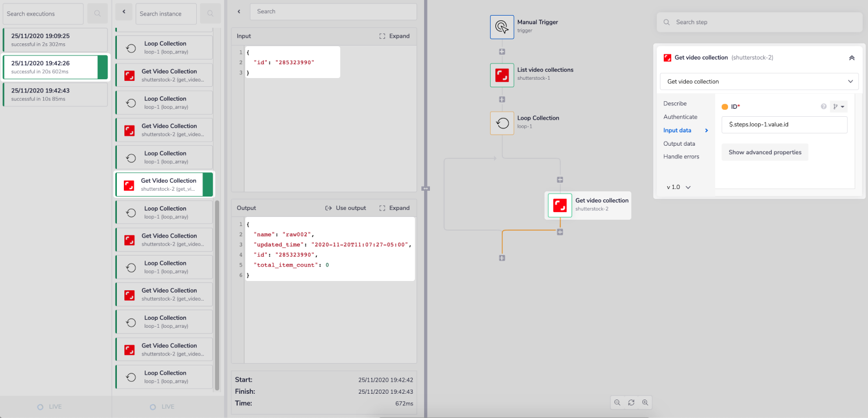This screenshot has width=868, height=418.
Task: Click the reset view icon between the zoom controls
Action: pyautogui.click(x=631, y=402)
